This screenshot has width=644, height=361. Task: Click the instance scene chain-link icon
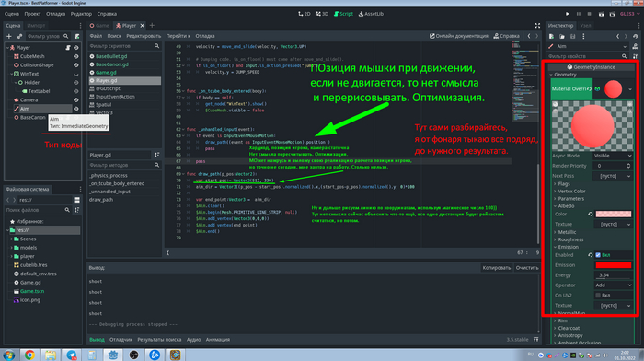click(x=19, y=36)
